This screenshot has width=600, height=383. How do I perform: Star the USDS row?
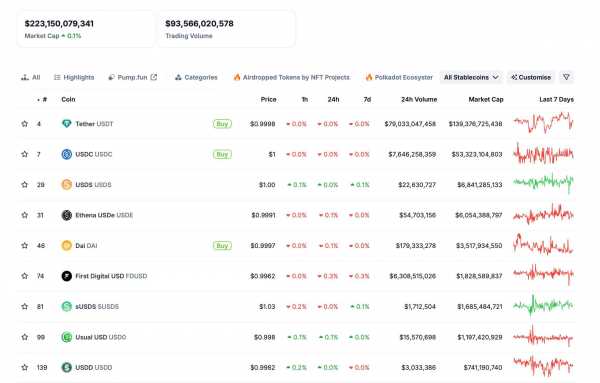pyautogui.click(x=25, y=184)
